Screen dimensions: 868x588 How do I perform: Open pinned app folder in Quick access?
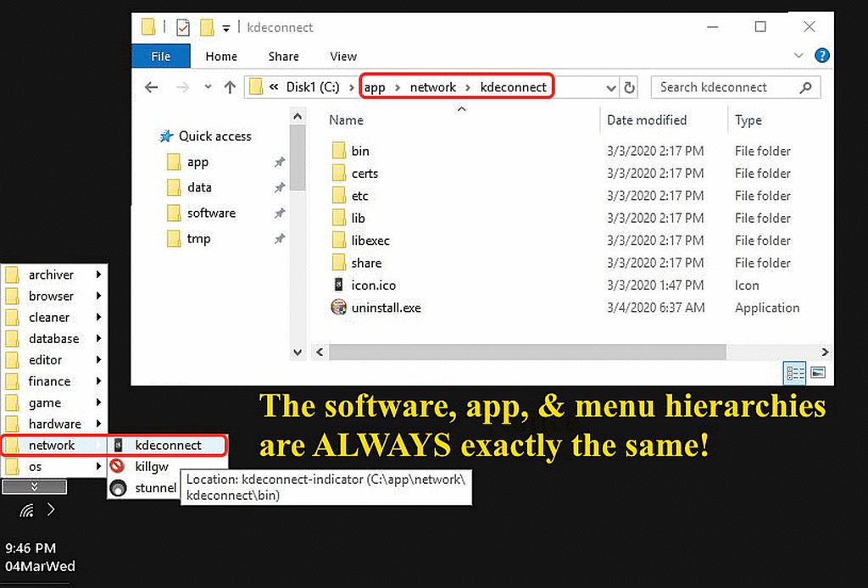[x=198, y=162]
